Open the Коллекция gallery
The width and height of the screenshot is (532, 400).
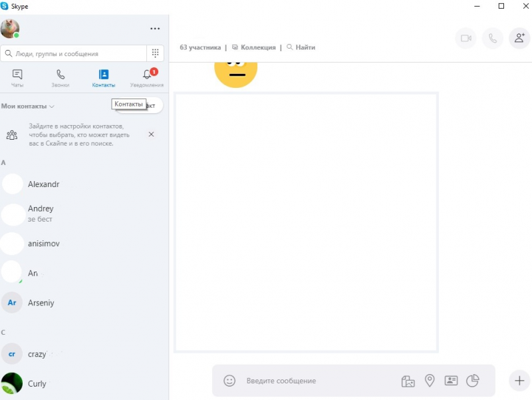click(254, 47)
